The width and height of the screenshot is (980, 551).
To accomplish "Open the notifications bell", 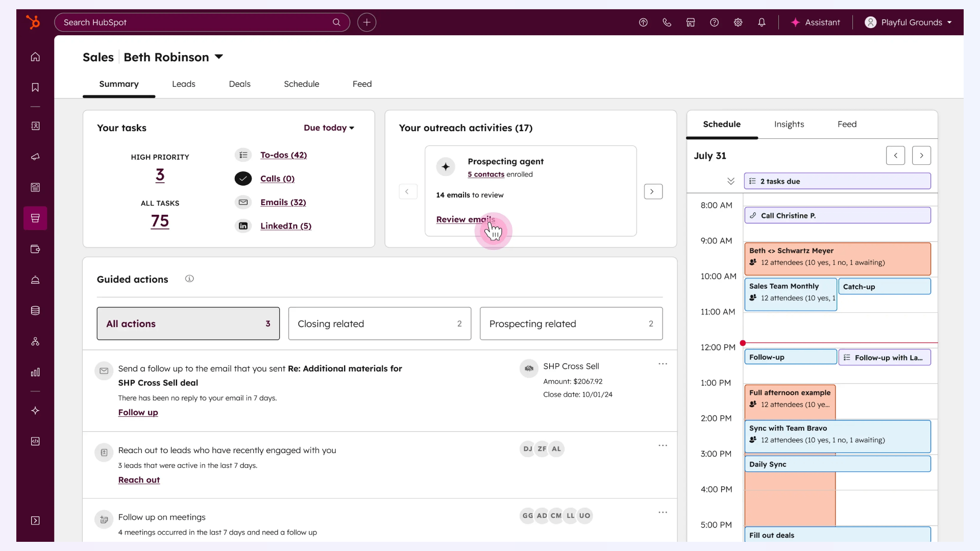I will pyautogui.click(x=762, y=22).
